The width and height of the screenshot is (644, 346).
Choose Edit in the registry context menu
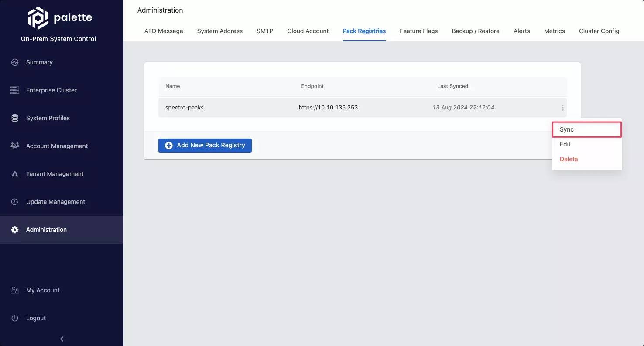565,144
